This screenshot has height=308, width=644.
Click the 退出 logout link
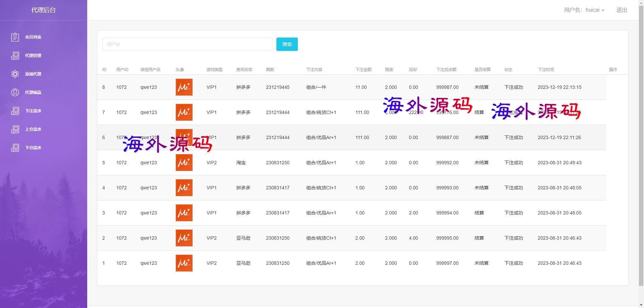(x=622, y=10)
